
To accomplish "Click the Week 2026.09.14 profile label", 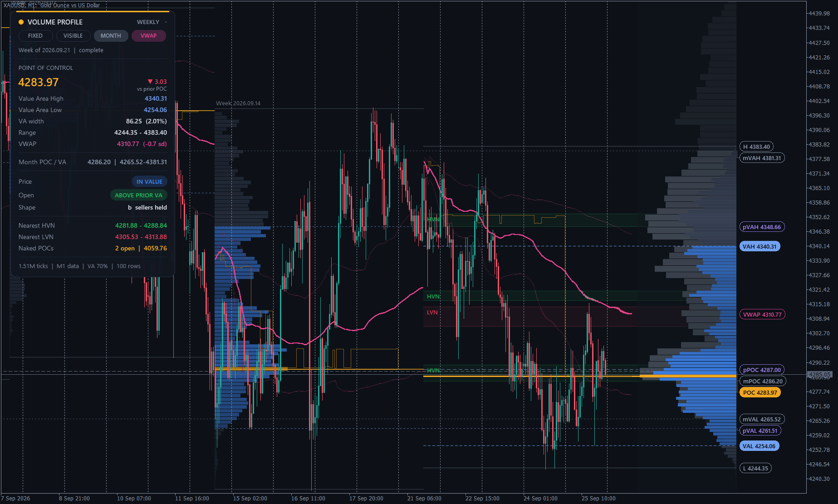I will point(238,103).
